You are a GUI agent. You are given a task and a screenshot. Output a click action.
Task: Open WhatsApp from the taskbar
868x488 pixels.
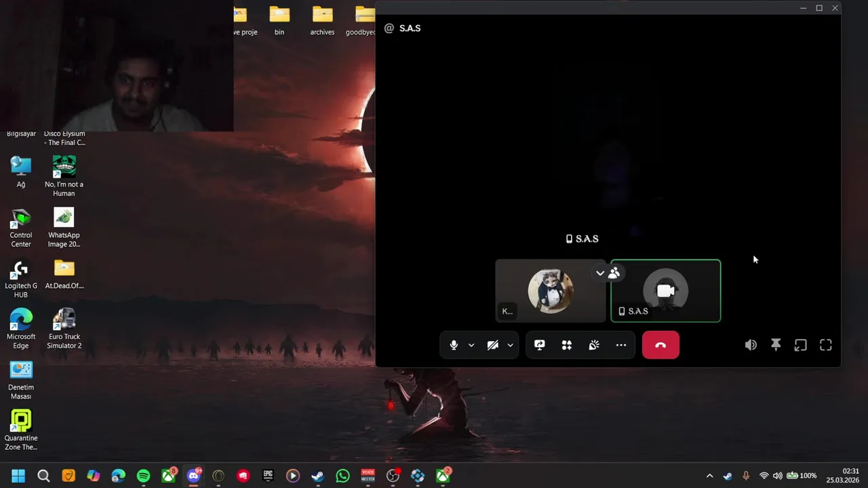(x=342, y=476)
